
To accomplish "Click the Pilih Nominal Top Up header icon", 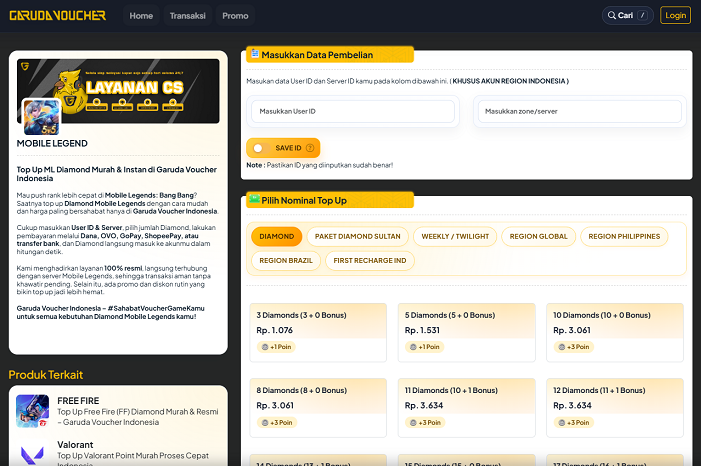I will point(254,199).
